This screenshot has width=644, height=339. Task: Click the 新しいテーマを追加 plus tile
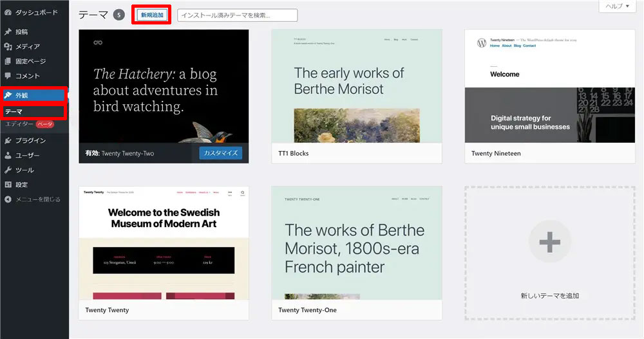[549, 253]
